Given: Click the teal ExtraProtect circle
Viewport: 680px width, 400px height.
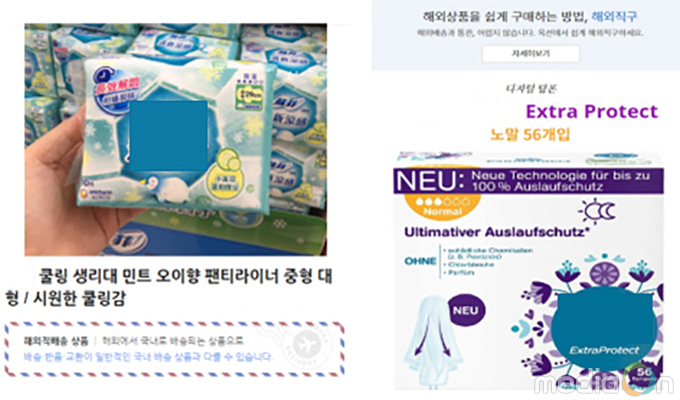Looking at the screenshot, I should coord(605,331).
